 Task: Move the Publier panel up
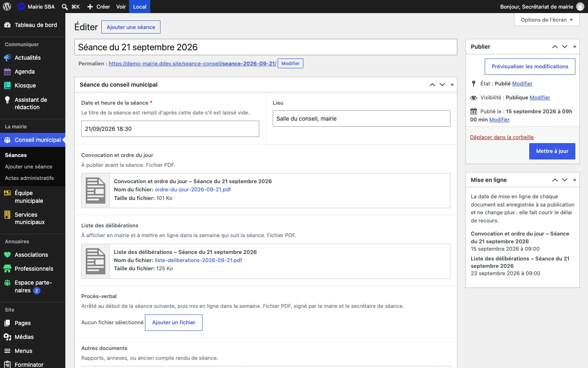(x=555, y=47)
